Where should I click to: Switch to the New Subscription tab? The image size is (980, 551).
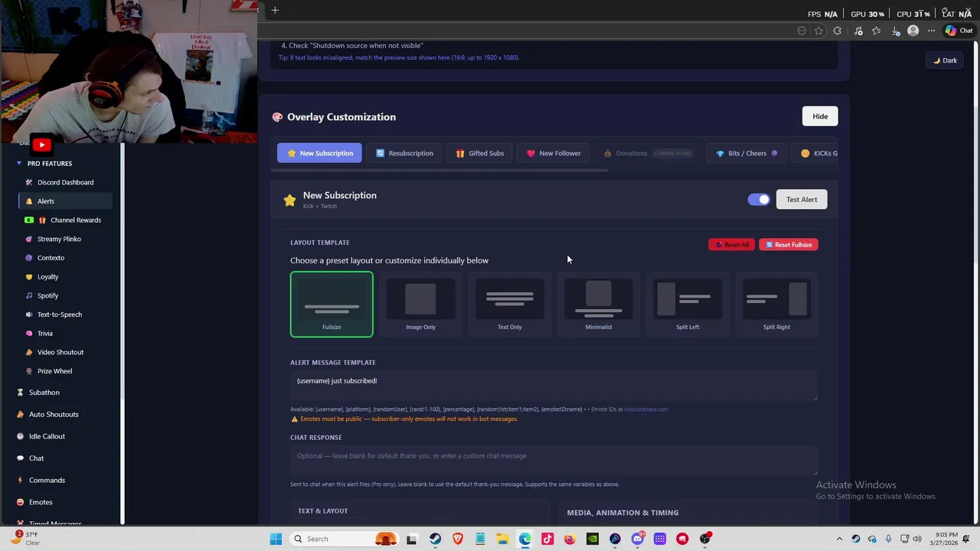pos(319,153)
